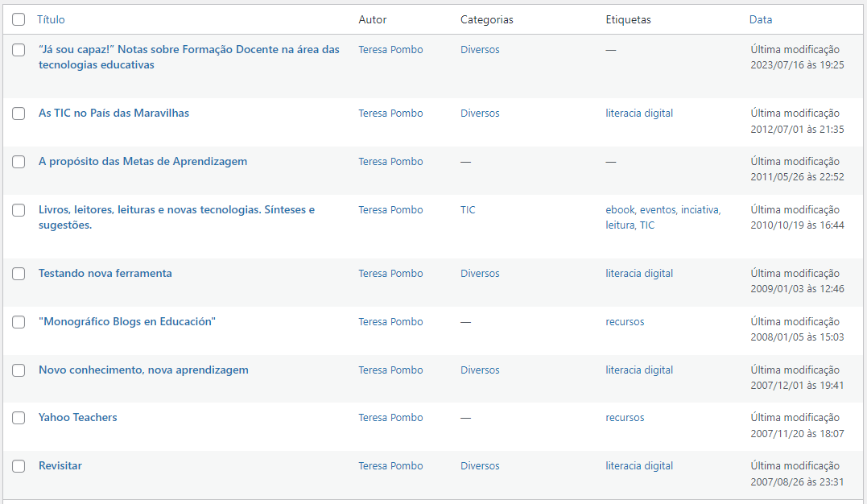Filter by recursos tag in Yahoo Teachers row
This screenshot has height=504, width=867.
(625, 418)
